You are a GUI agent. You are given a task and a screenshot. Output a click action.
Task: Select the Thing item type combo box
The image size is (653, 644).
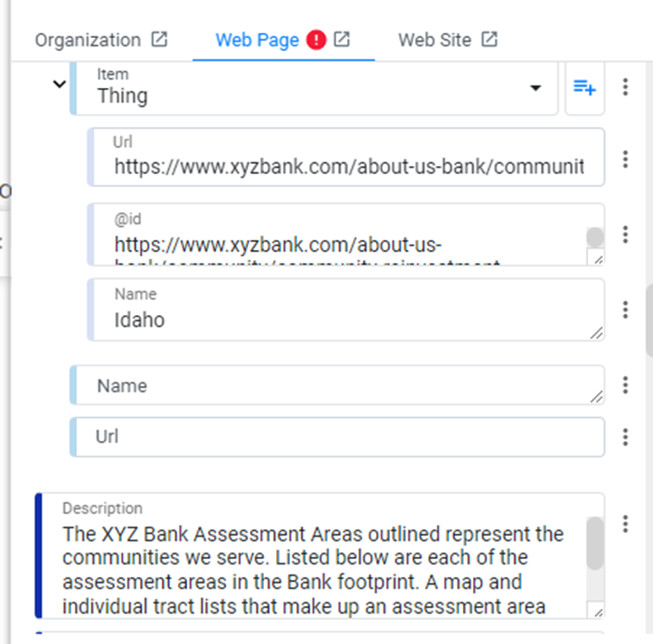tap(314, 88)
